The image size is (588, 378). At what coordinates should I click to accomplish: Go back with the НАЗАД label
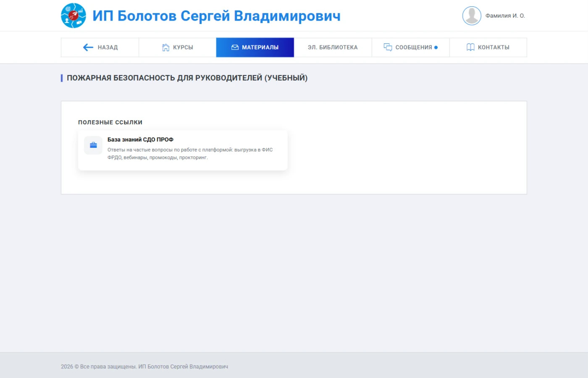tap(108, 47)
